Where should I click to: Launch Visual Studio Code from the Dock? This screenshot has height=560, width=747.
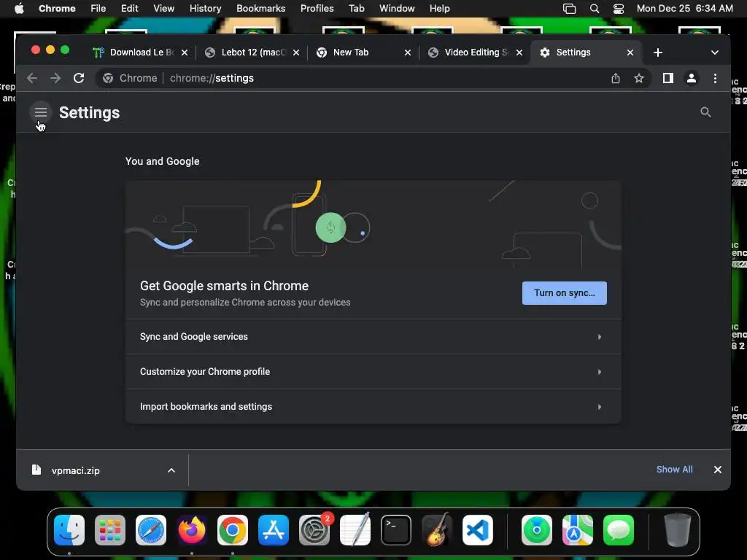(478, 530)
